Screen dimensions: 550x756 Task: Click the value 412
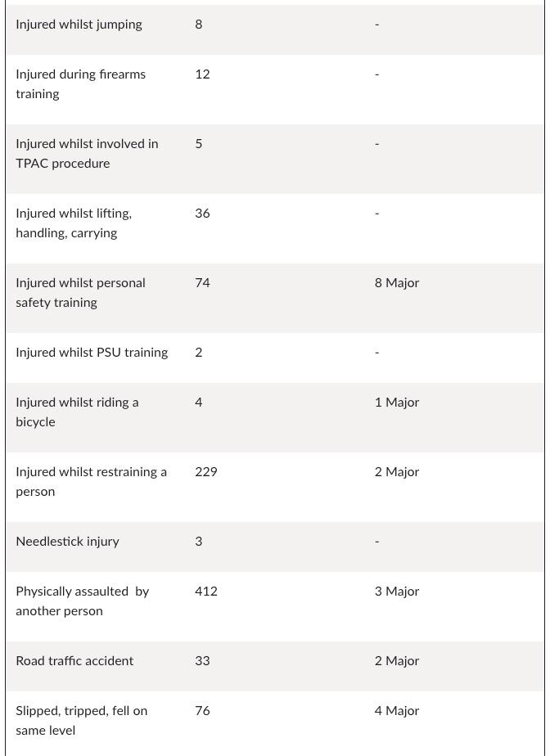tap(206, 592)
